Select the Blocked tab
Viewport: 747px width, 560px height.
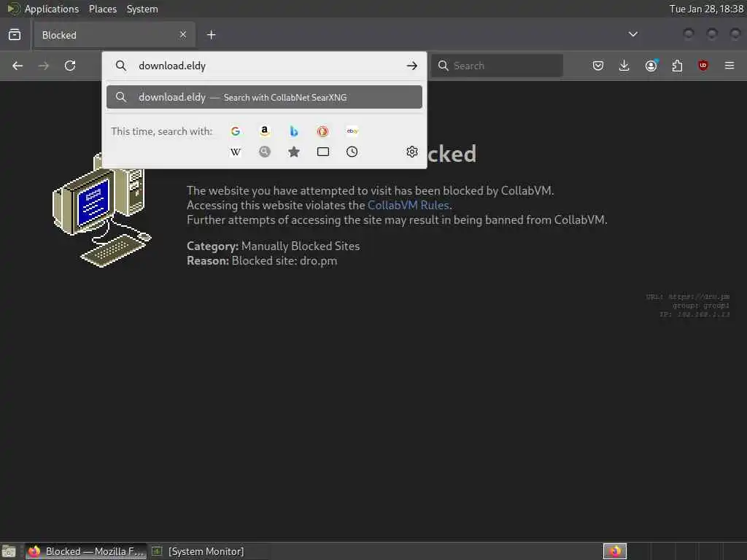(115, 35)
